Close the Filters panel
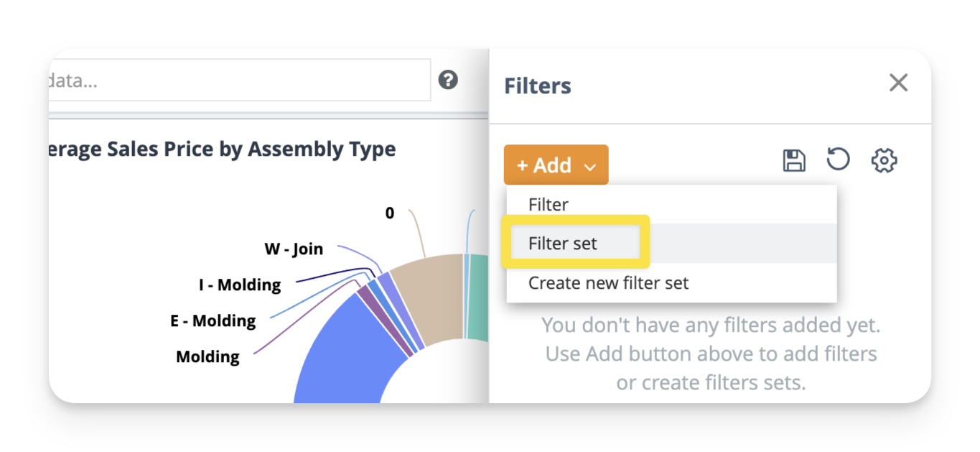This screenshot has width=980, height=452. click(898, 83)
